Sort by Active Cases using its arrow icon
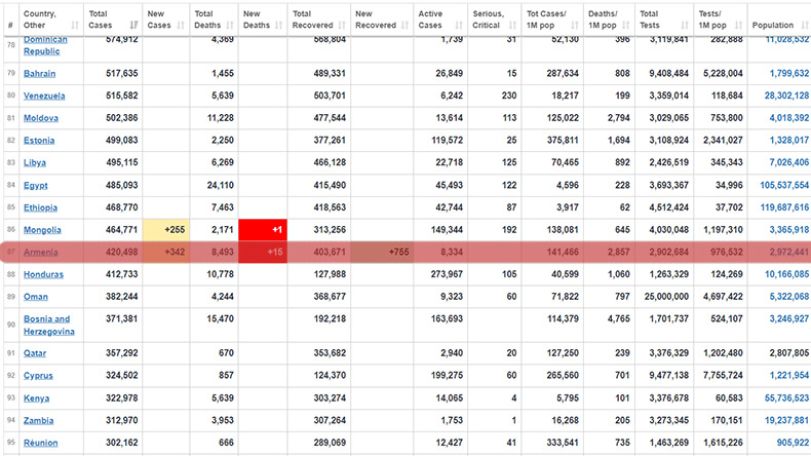This screenshot has height=456, width=811. [459, 25]
